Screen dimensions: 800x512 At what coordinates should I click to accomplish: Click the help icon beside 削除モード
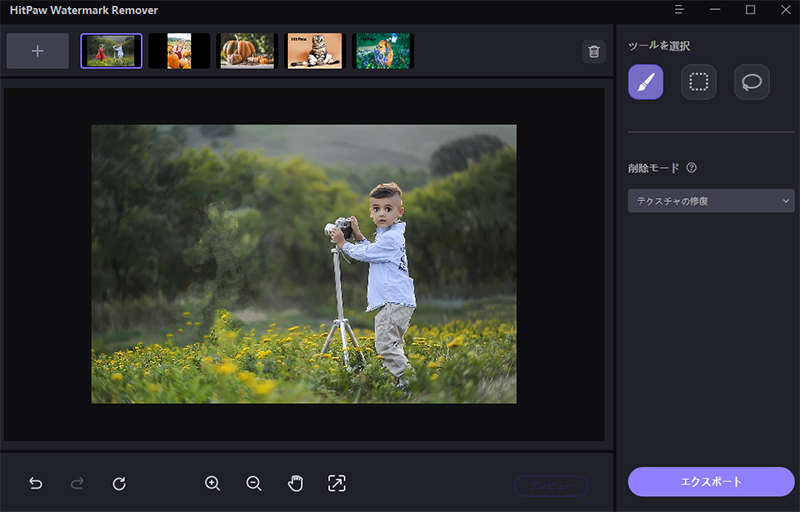click(x=691, y=167)
